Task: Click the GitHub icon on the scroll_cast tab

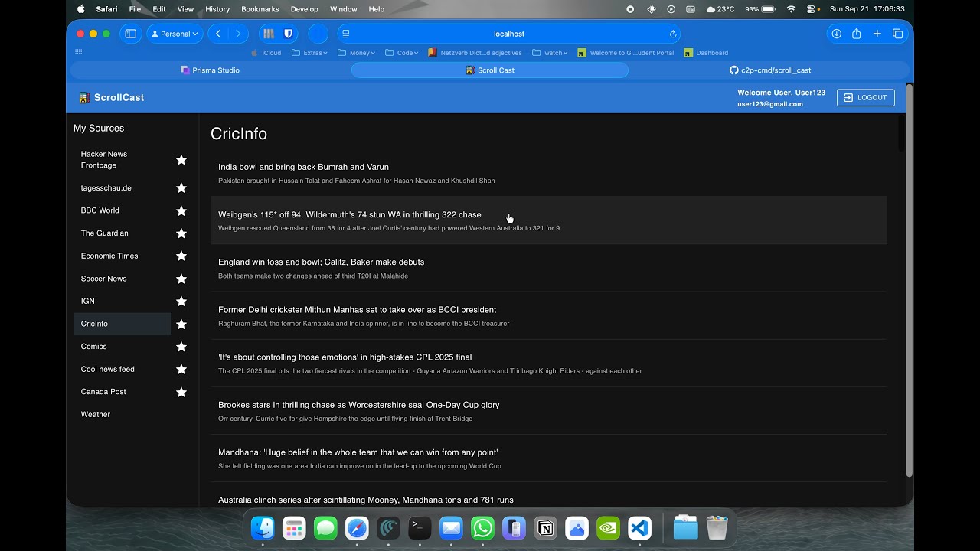Action: click(733, 70)
